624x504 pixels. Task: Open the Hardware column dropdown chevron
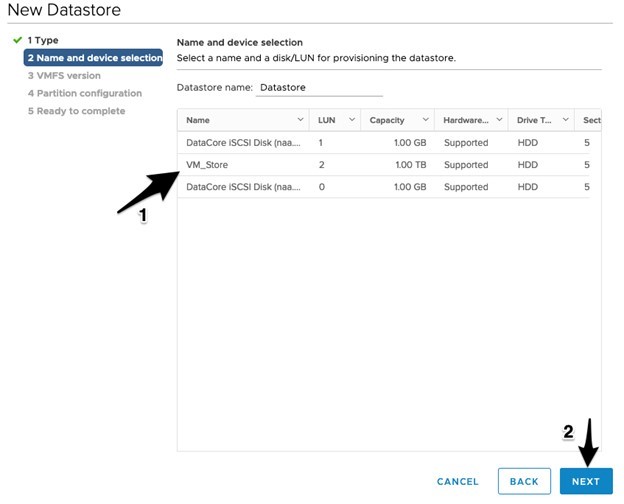[499, 119]
